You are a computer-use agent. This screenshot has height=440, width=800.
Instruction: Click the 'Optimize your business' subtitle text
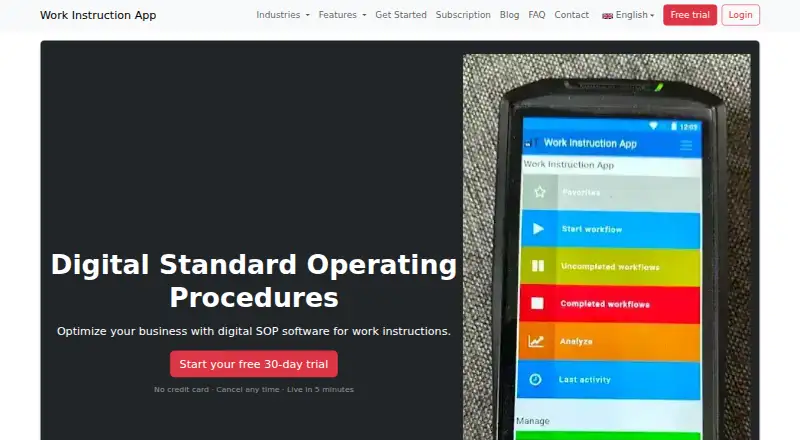254,331
